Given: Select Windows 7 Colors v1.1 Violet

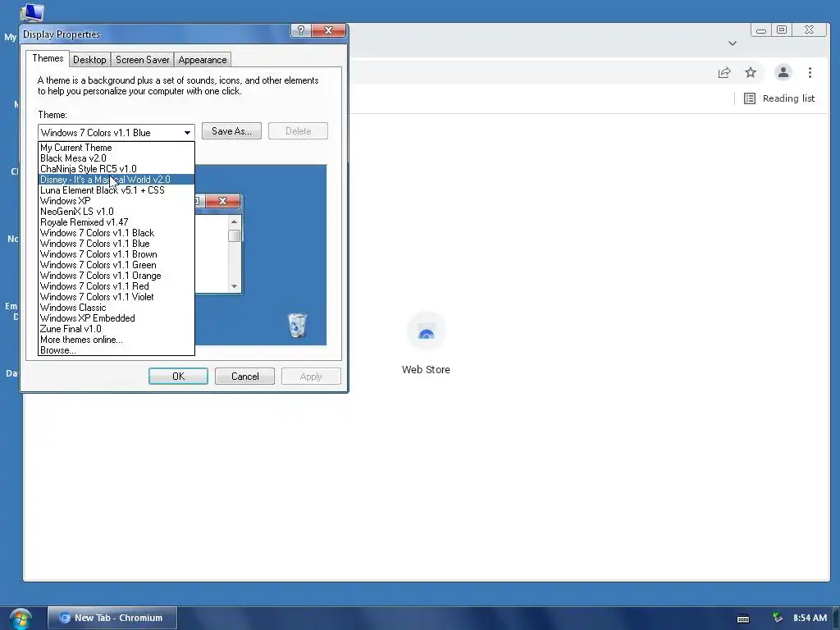Looking at the screenshot, I should tap(116, 297).
